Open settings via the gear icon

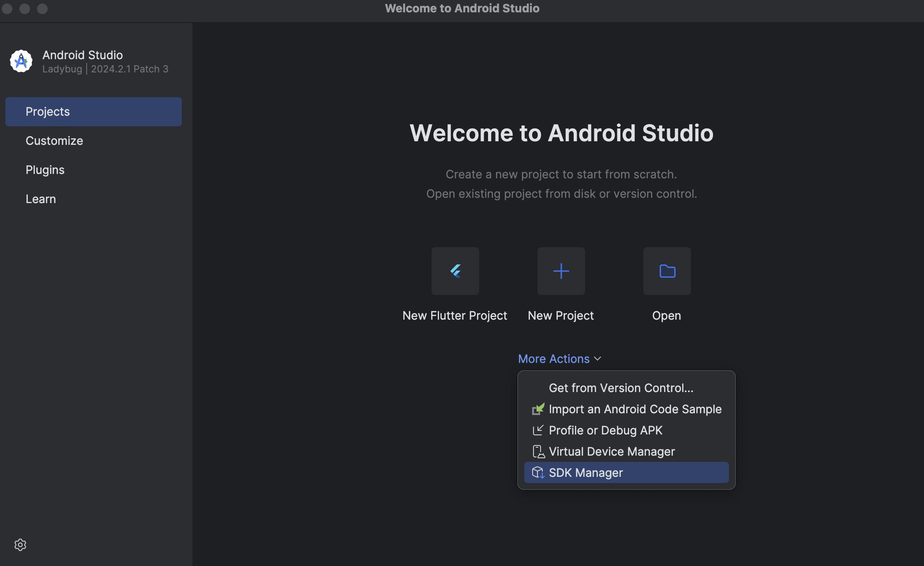[20, 545]
